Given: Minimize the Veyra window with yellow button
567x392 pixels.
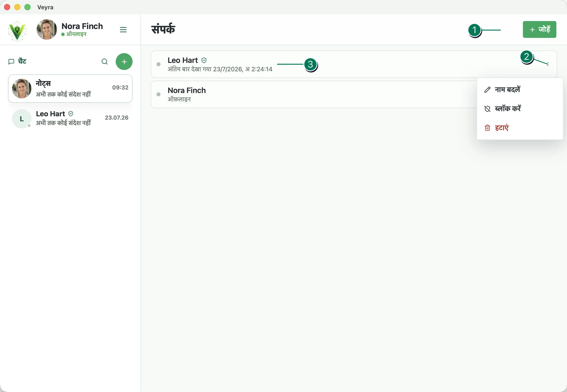Looking at the screenshot, I should tap(17, 7).
